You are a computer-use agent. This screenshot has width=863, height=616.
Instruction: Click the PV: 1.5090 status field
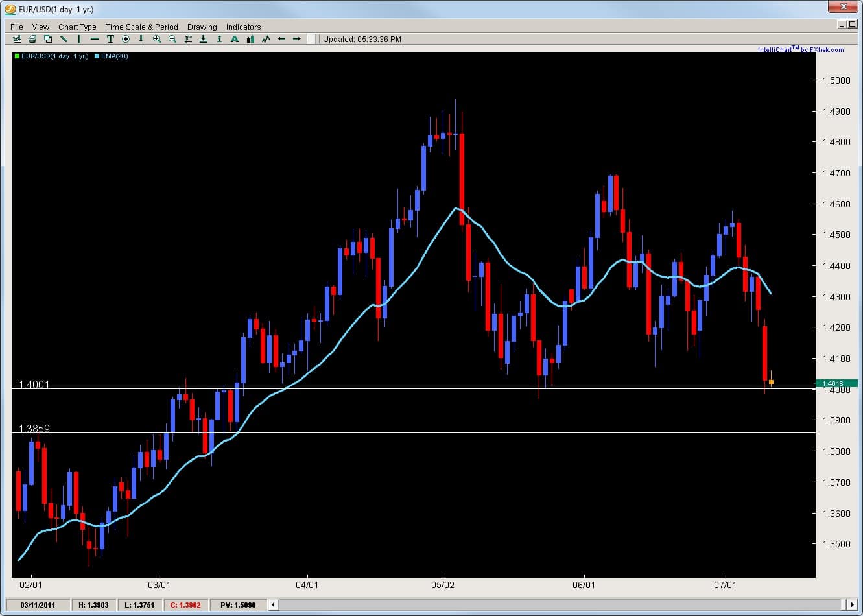239,605
